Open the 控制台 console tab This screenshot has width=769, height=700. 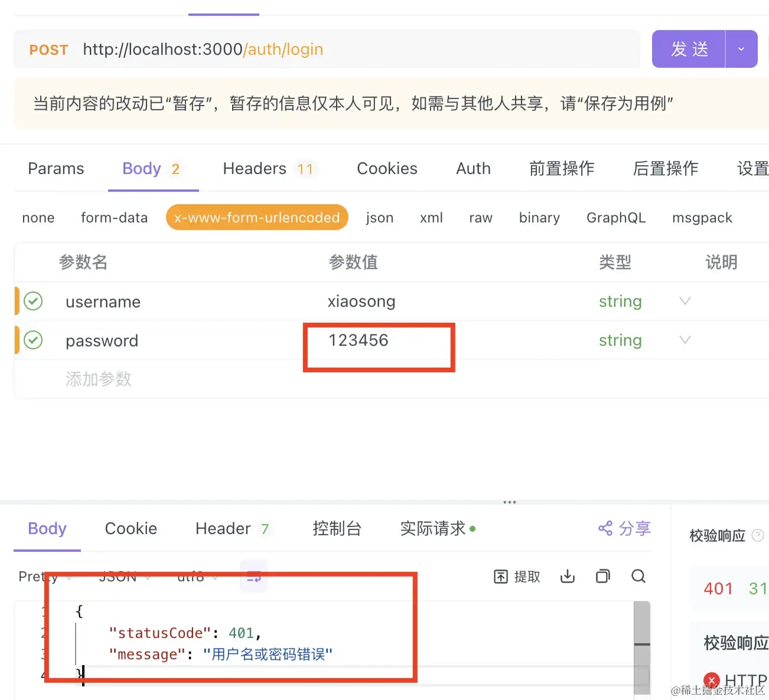point(337,529)
